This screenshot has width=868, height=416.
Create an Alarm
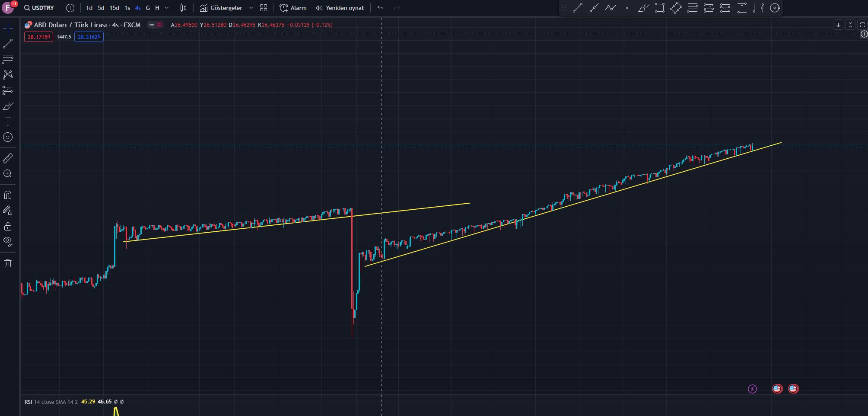click(x=293, y=8)
